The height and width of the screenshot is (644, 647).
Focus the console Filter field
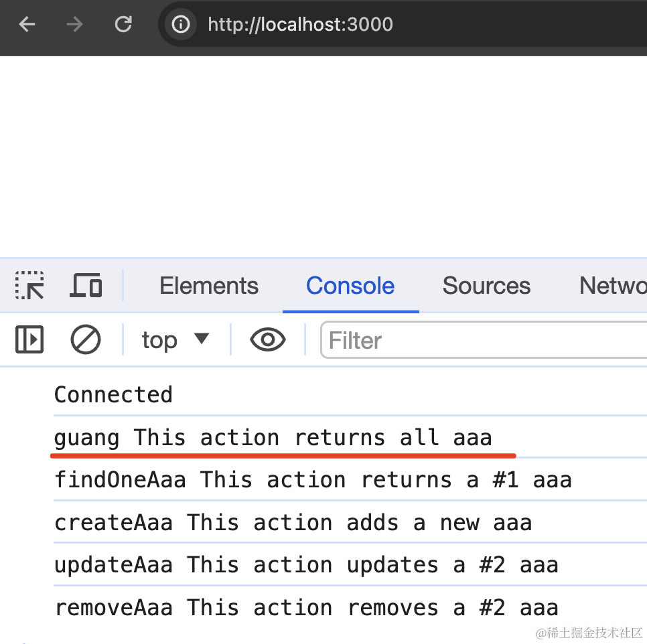click(x=482, y=340)
